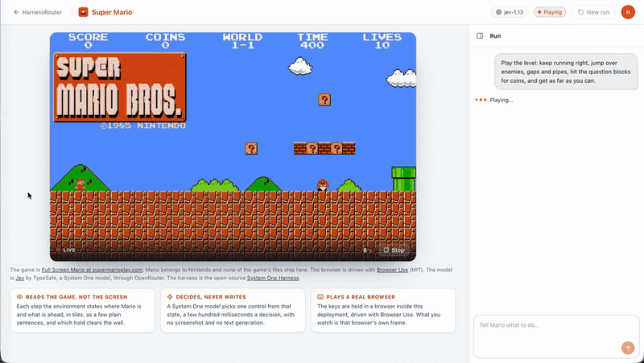This screenshot has height=363, width=644.
Task: Stop the live game
Action: coord(394,250)
